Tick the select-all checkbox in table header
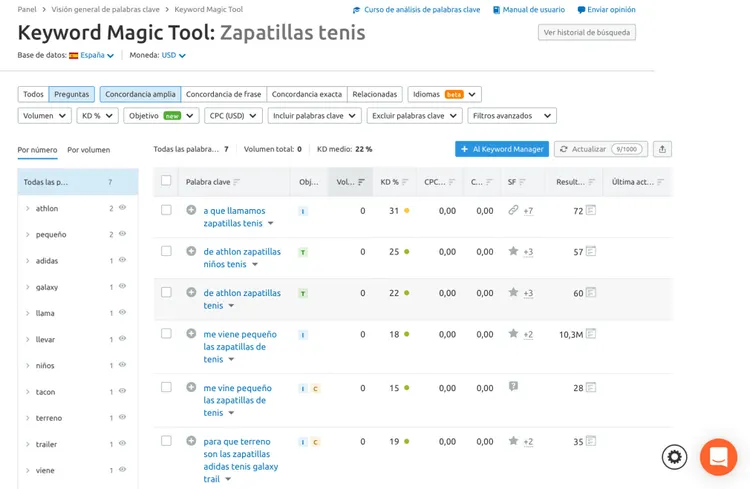Image resolution: width=750 pixels, height=489 pixels. coord(166,181)
